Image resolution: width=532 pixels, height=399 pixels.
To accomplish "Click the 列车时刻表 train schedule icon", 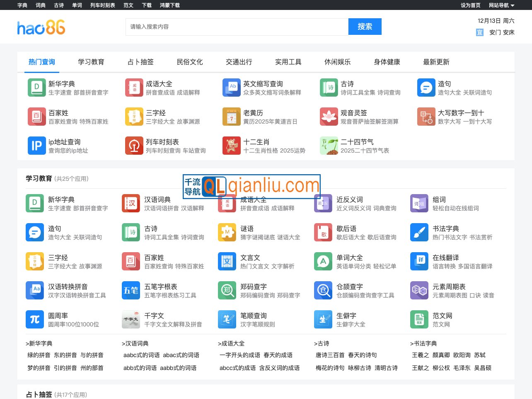I will [134, 146].
